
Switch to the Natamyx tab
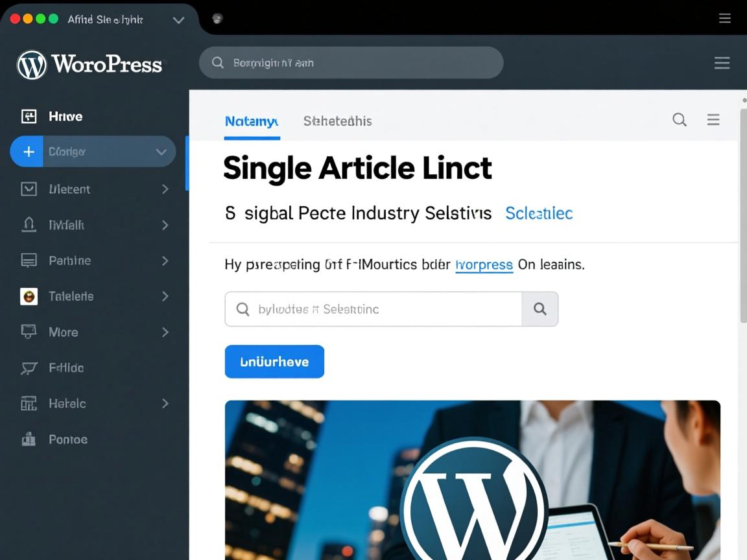click(252, 121)
